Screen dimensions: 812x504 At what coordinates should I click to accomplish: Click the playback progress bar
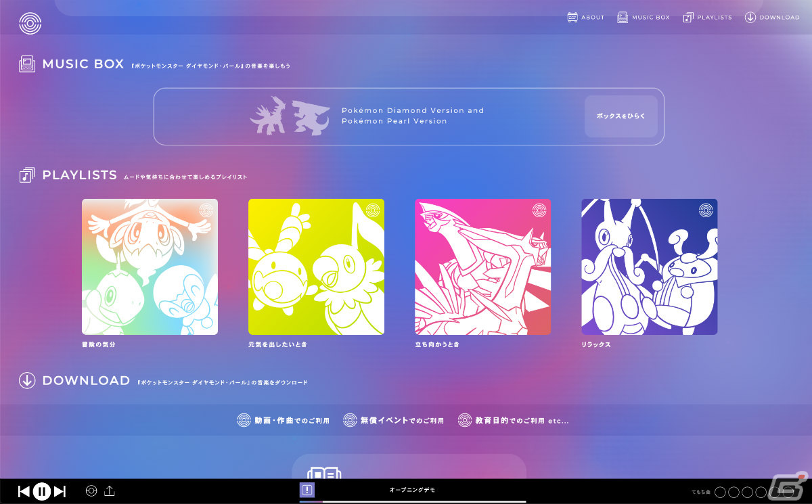pyautogui.click(x=413, y=501)
